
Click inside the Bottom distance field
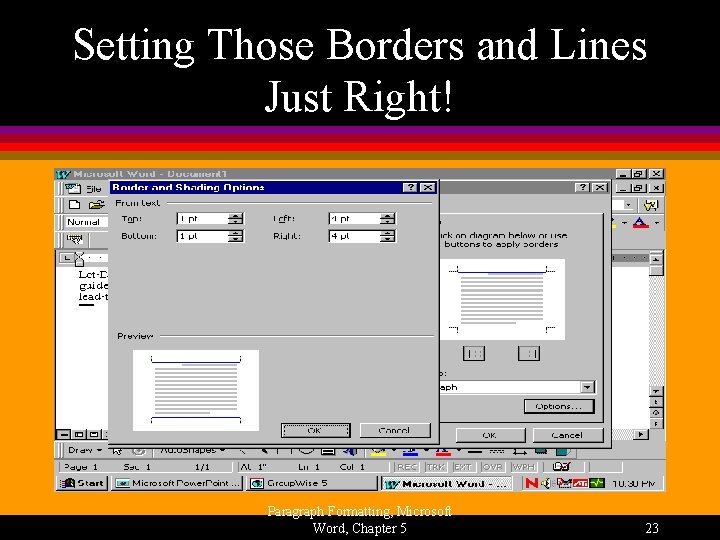pos(202,236)
